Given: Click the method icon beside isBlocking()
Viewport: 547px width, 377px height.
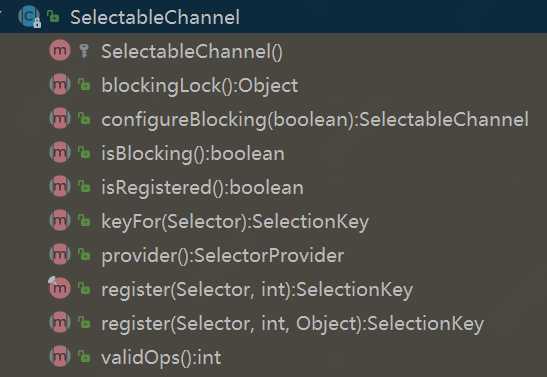Looking at the screenshot, I should coord(60,152).
